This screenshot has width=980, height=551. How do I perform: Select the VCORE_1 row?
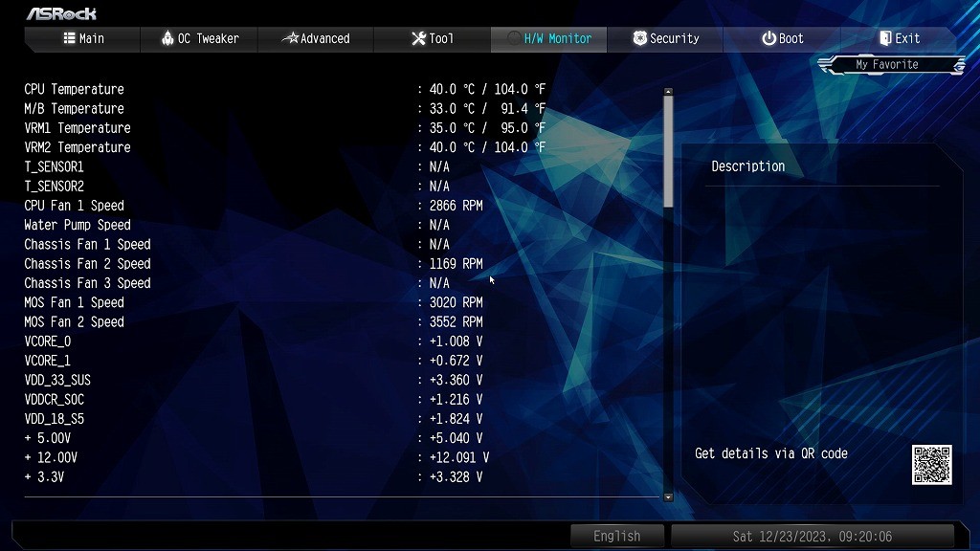click(254, 361)
